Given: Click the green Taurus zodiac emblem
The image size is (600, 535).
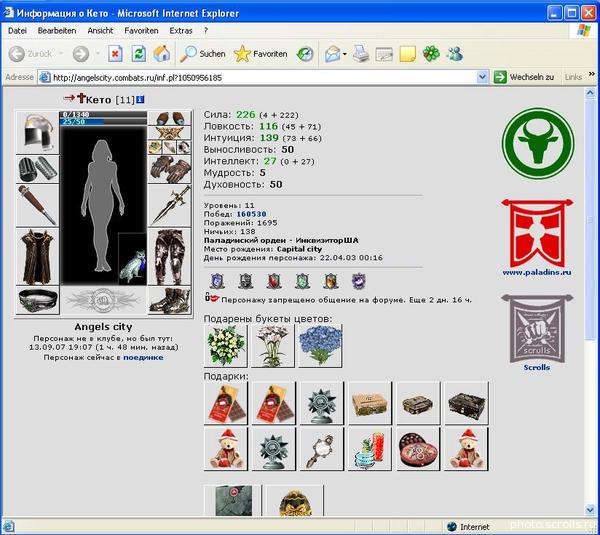Looking at the screenshot, I should (x=538, y=143).
